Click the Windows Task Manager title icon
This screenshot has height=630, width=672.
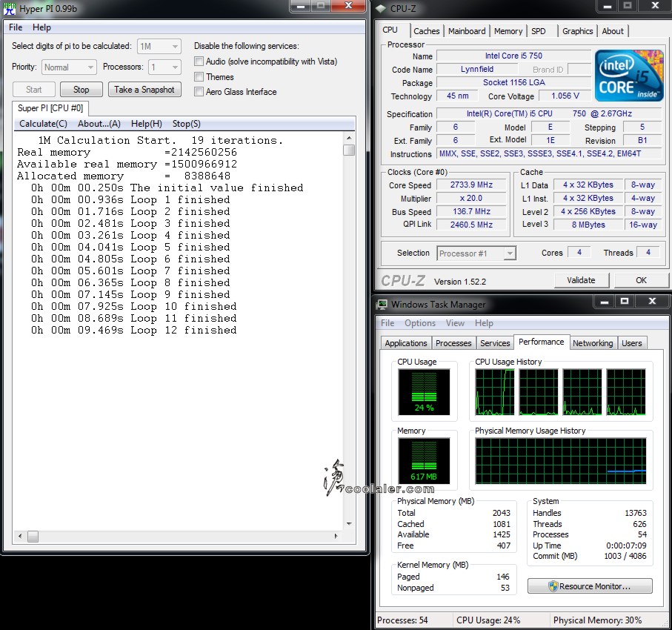click(x=382, y=305)
